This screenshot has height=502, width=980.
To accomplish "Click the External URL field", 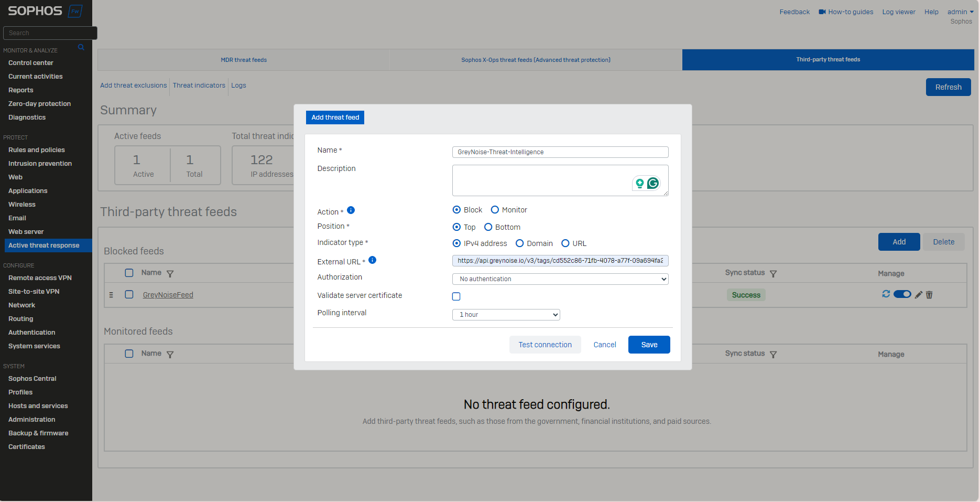I will pyautogui.click(x=560, y=261).
